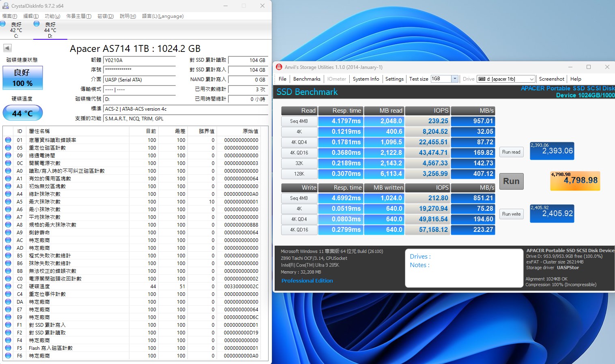Viewport: 615px width, 364px height.
Task: Click the serial number field
Action: click(x=140, y=70)
